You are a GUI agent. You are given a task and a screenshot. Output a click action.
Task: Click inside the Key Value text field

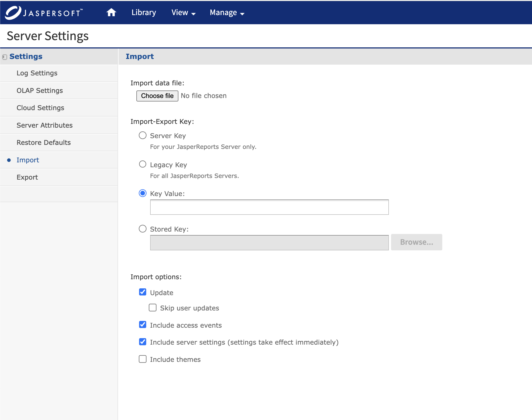point(269,207)
